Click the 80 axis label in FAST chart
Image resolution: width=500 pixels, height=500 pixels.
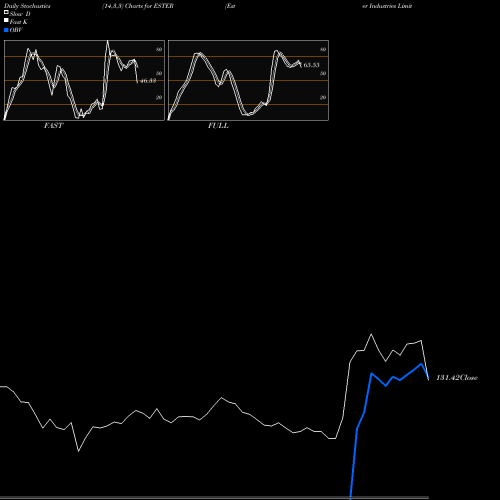point(159,50)
